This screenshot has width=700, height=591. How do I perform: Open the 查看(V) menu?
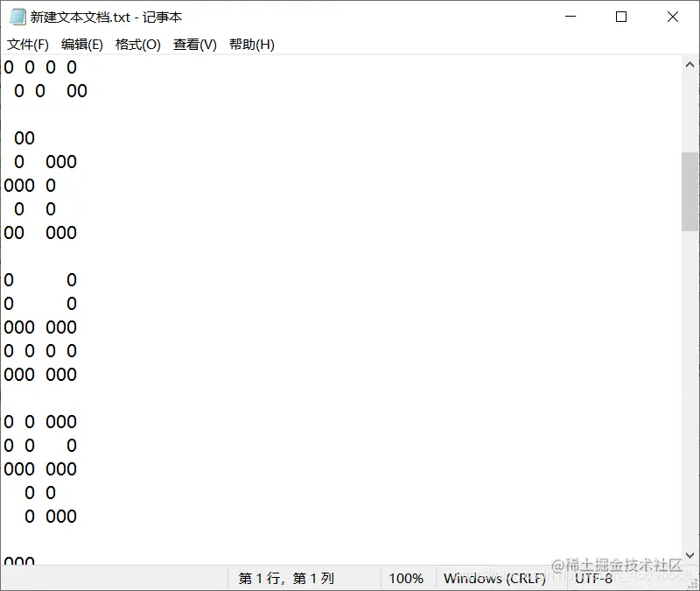[x=194, y=45]
